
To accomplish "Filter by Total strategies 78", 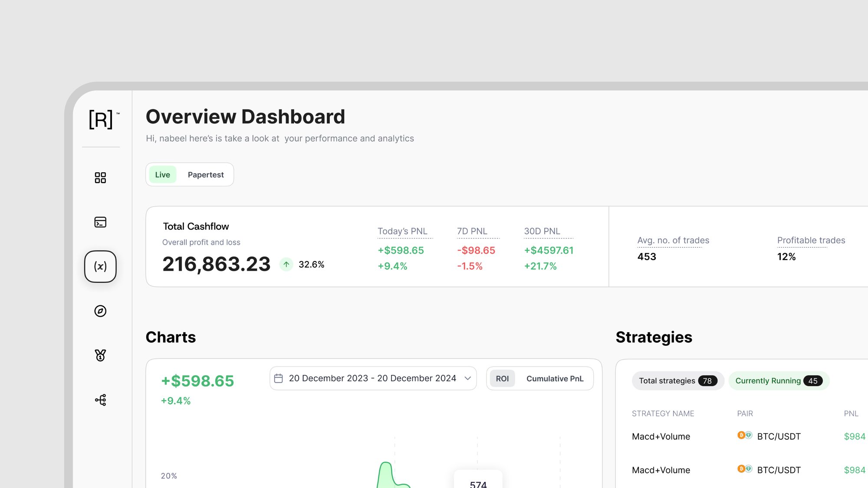I will 678,381.
